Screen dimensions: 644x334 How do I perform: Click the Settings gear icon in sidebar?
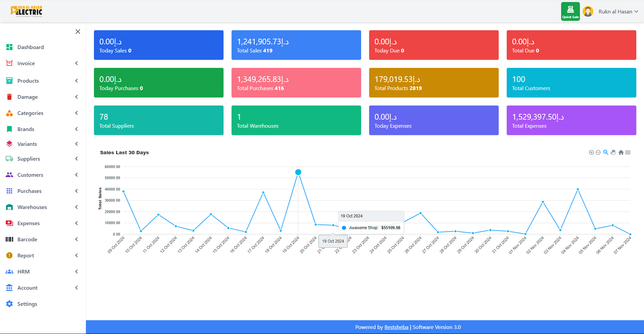pyautogui.click(x=9, y=304)
